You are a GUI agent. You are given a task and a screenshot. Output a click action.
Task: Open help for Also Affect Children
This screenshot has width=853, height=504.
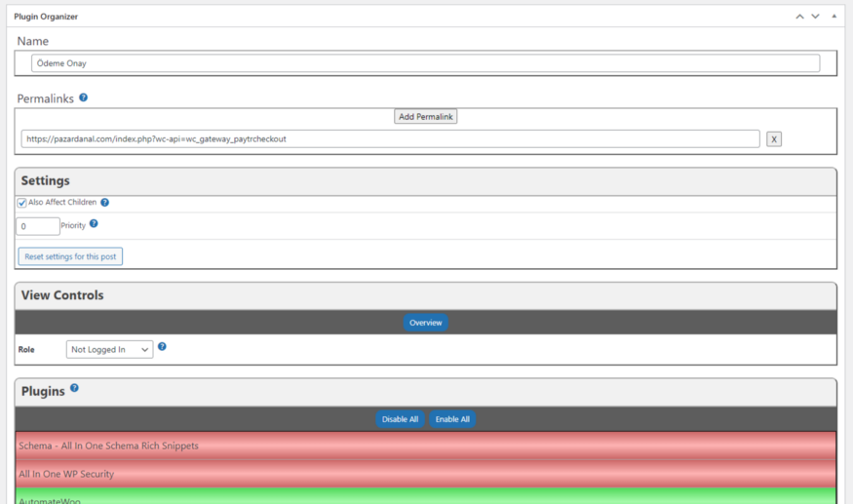tap(105, 203)
